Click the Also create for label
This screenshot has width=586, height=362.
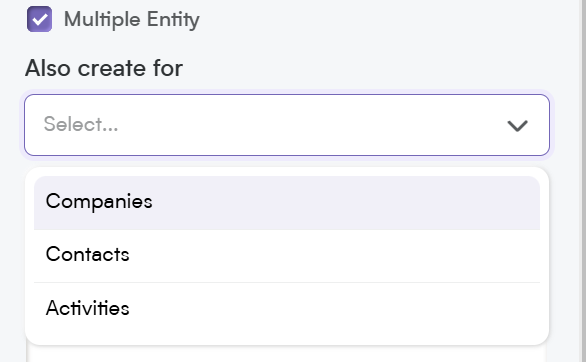[x=104, y=68]
